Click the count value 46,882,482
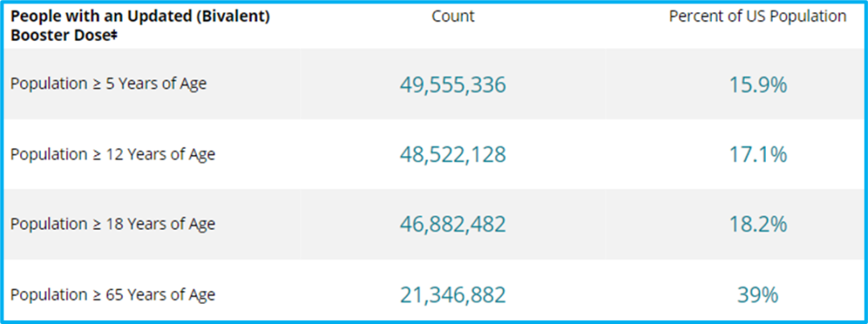868x324 pixels. tap(453, 225)
